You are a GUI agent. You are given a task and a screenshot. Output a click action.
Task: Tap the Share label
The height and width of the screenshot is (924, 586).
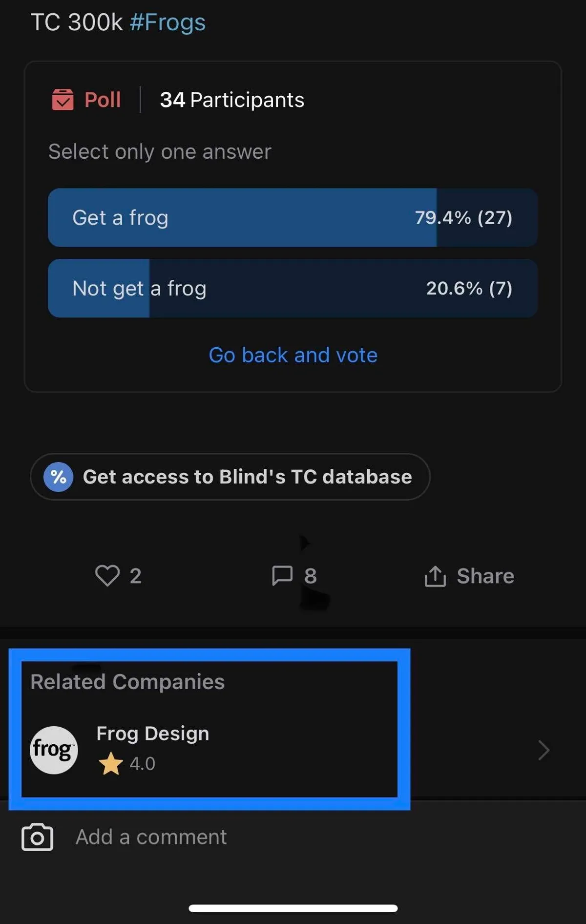tap(485, 576)
